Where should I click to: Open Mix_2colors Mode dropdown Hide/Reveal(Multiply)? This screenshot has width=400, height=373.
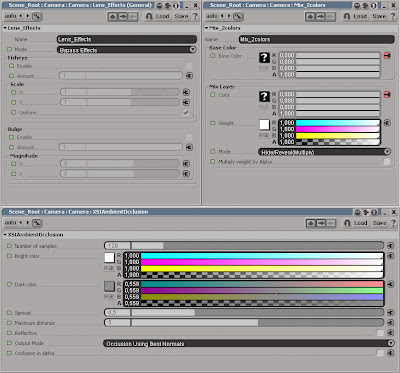click(x=324, y=152)
